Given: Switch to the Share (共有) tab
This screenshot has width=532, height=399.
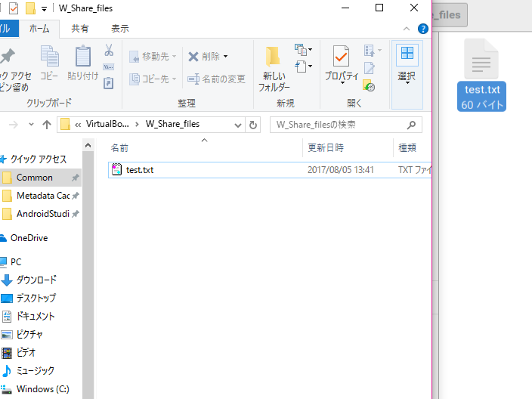Looking at the screenshot, I should [x=79, y=29].
